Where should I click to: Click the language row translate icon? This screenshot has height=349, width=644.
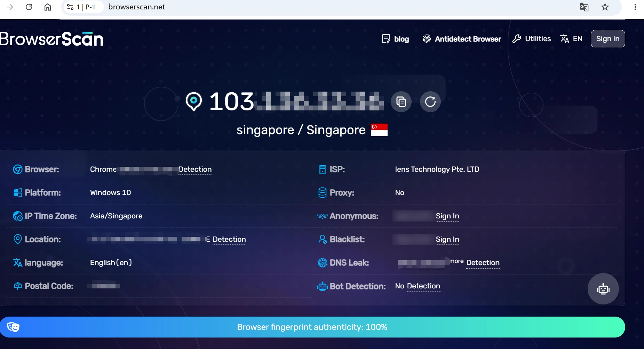18,263
